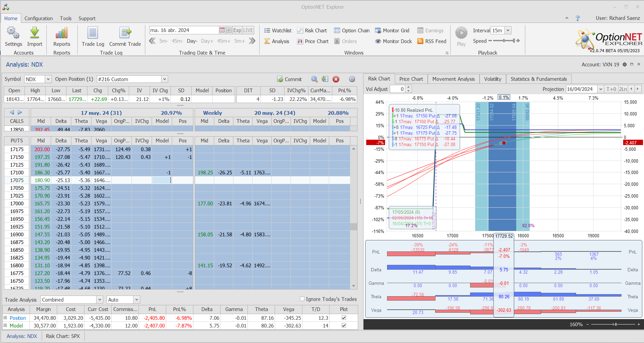644x343 pixels.
Task: Click the red delete position icon
Action: (336, 79)
